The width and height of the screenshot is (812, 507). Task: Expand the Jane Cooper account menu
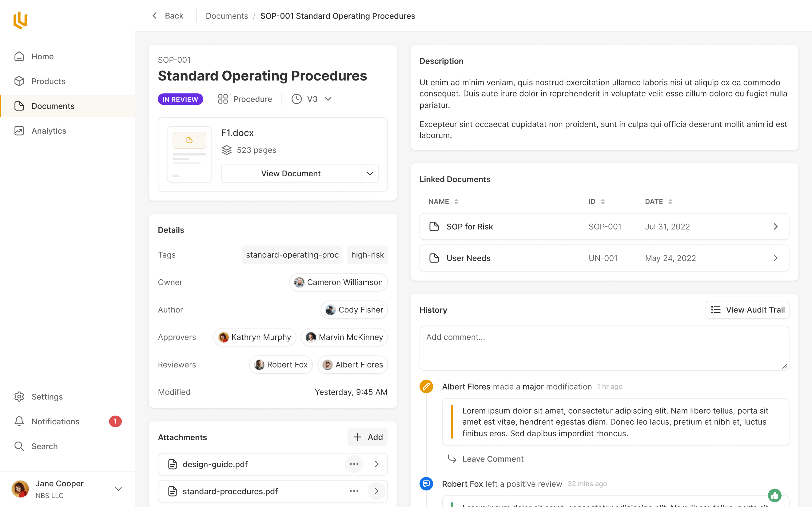click(x=118, y=489)
